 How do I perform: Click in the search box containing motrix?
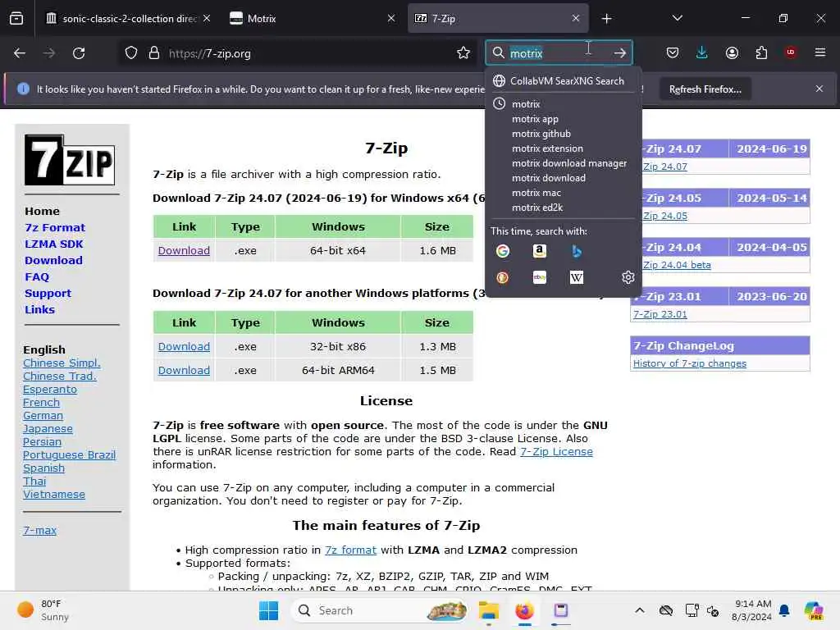tap(557, 53)
